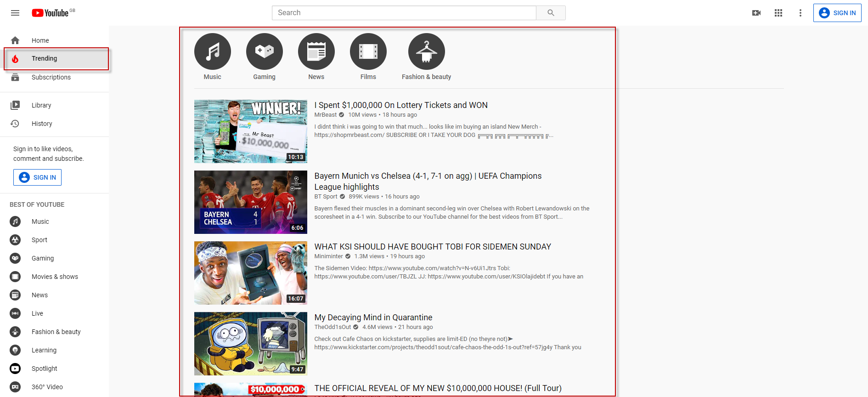868x397 pixels.
Task: Select Trending in the sidebar
Action: 55,59
